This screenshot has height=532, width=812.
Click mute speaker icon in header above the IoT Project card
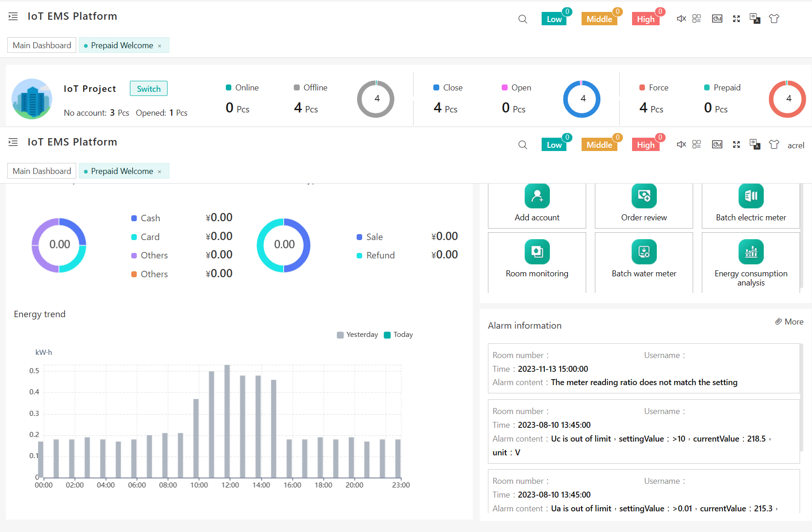pos(681,19)
